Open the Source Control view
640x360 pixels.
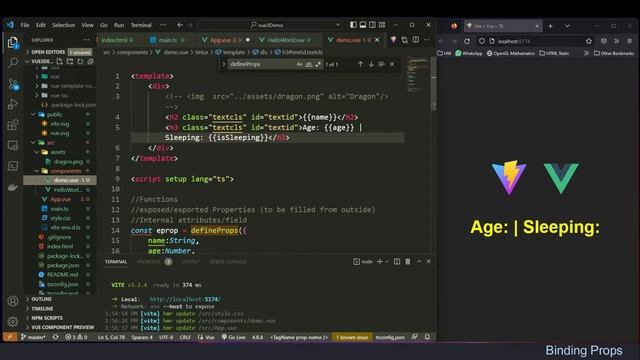pos(13,84)
